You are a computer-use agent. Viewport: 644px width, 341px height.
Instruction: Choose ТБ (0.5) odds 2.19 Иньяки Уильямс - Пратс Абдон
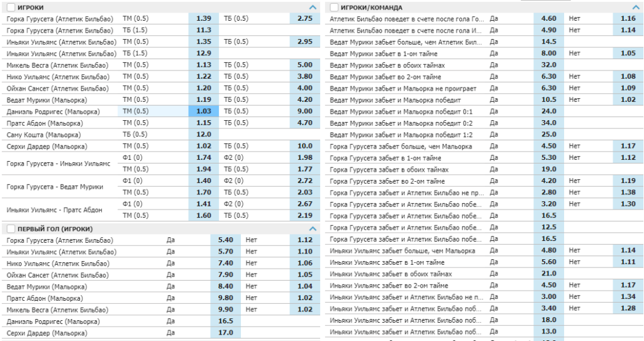tap(305, 215)
